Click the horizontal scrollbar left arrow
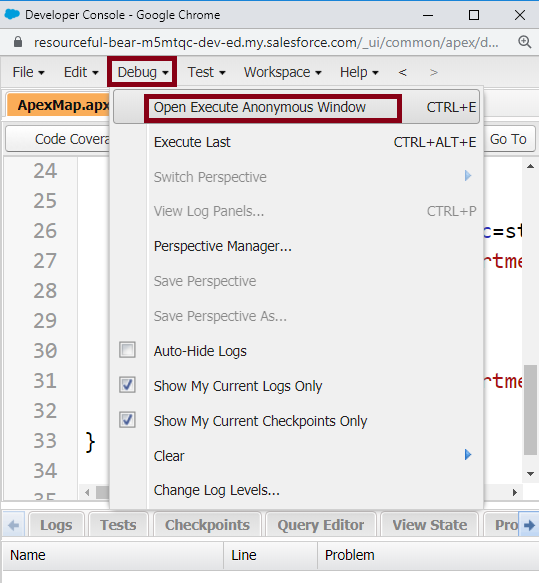The image size is (539, 583). coord(87,493)
